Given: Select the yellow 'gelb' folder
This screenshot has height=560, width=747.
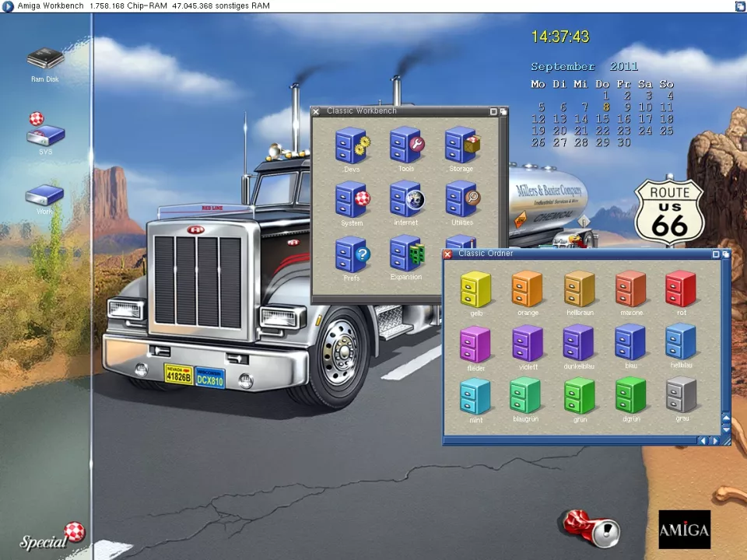Looking at the screenshot, I should point(475,289).
